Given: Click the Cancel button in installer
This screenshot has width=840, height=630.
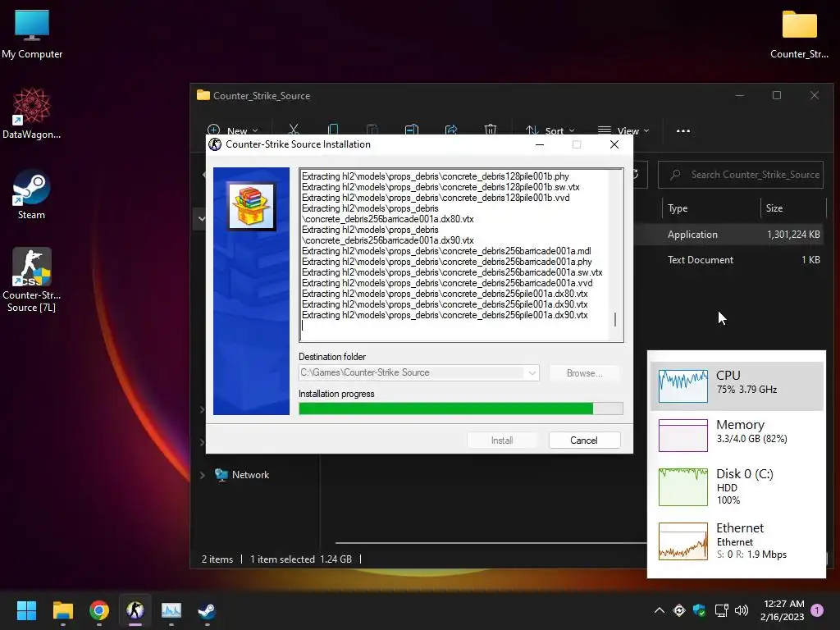Looking at the screenshot, I should pos(584,441).
